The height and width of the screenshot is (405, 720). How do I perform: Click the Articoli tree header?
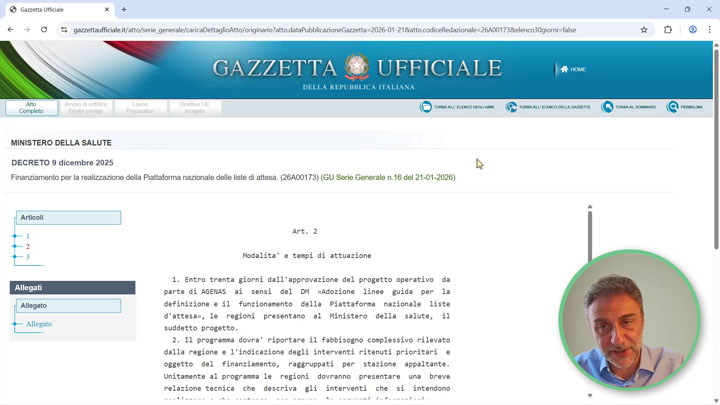[68, 218]
